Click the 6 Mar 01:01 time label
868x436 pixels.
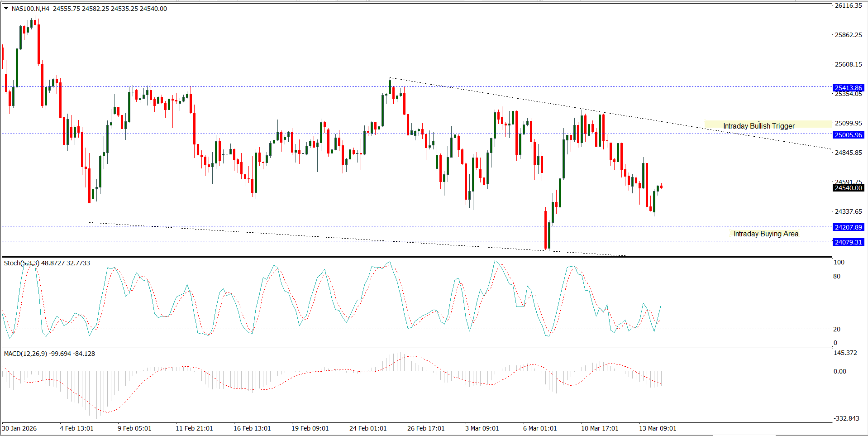[x=539, y=428]
